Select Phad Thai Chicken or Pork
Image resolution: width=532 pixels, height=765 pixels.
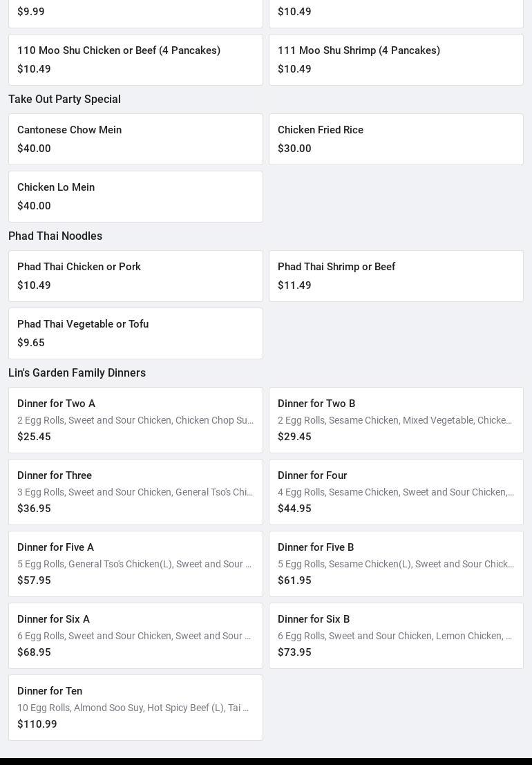[x=135, y=276]
